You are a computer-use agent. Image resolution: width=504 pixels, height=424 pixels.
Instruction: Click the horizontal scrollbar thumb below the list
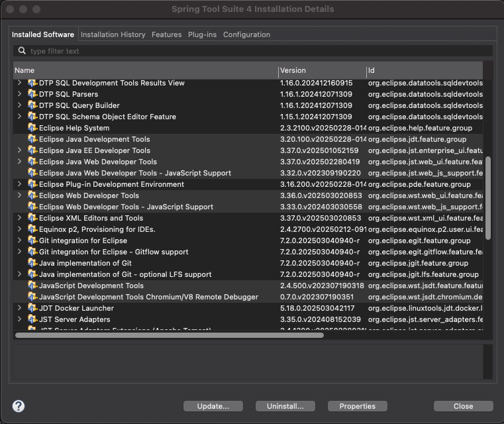pyautogui.click(x=170, y=335)
